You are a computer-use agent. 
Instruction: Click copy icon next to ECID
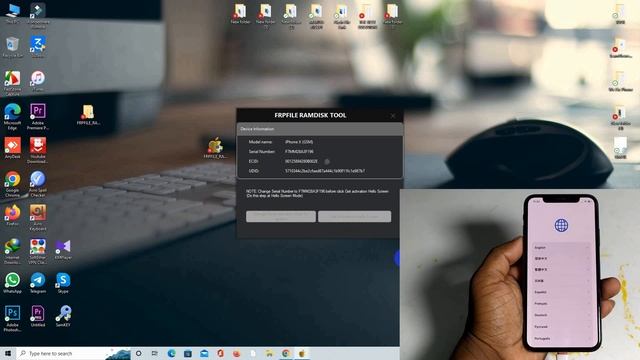pos(327,161)
